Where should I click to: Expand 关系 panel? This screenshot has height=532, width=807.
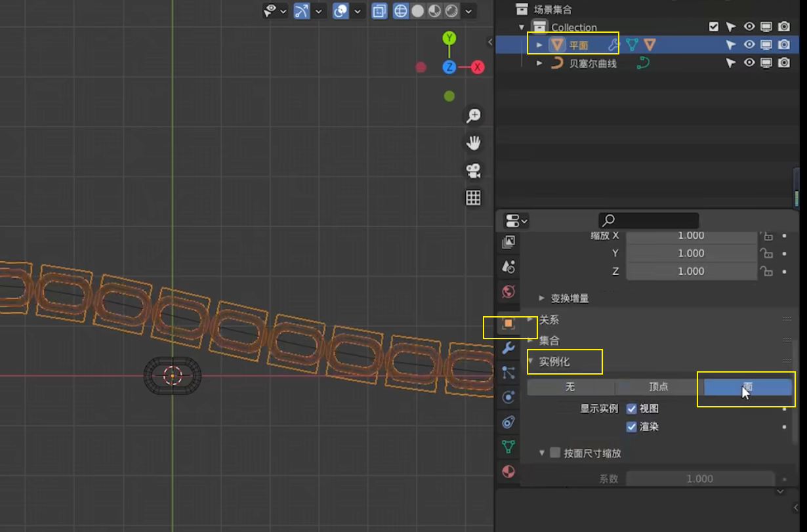click(x=531, y=320)
